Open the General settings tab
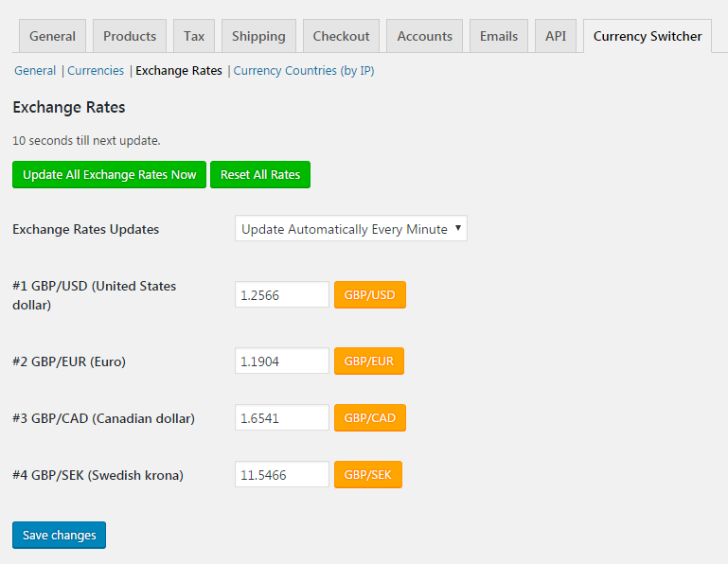The width and height of the screenshot is (728, 564). coord(52,36)
